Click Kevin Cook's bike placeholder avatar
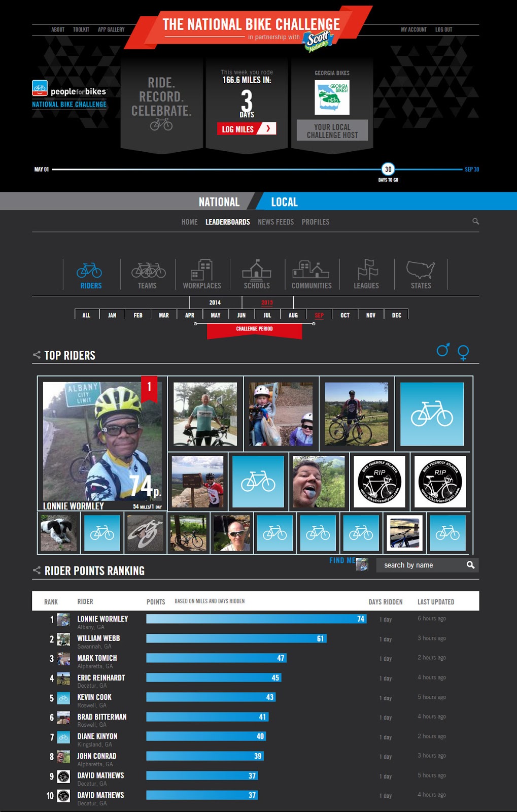 (63, 698)
